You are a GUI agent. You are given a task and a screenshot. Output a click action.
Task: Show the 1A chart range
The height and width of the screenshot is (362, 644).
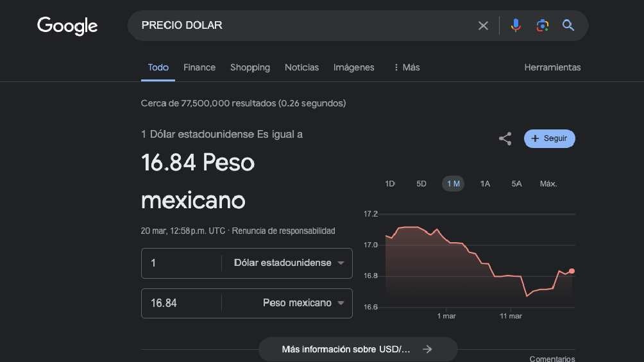point(485,184)
